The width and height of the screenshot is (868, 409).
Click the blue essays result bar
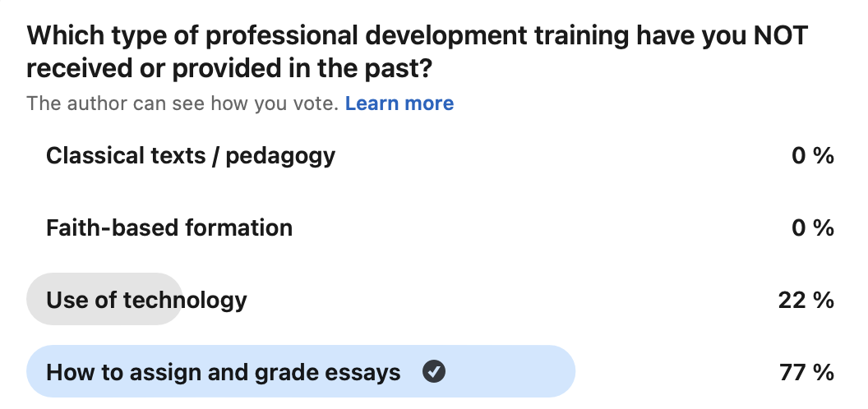(301, 371)
